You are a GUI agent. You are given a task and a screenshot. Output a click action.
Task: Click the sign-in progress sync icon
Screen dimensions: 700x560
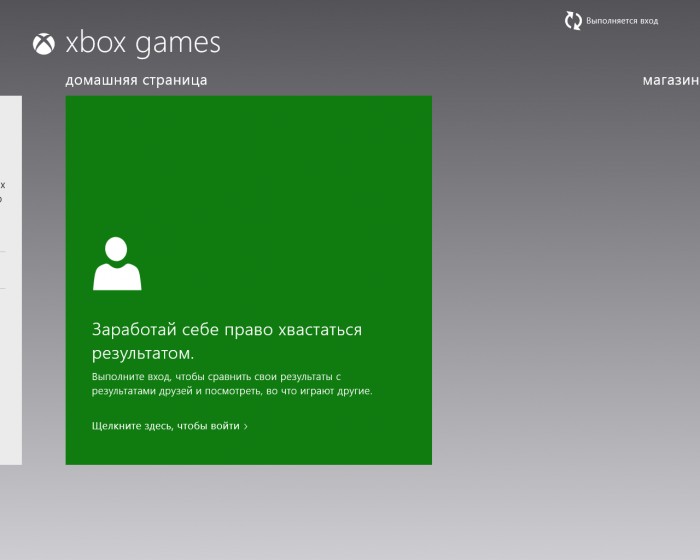click(573, 21)
